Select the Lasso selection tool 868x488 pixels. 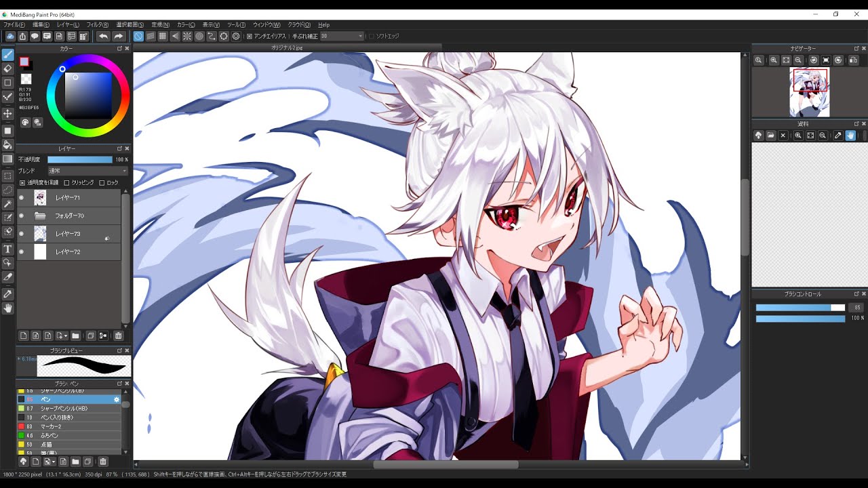coord(8,190)
